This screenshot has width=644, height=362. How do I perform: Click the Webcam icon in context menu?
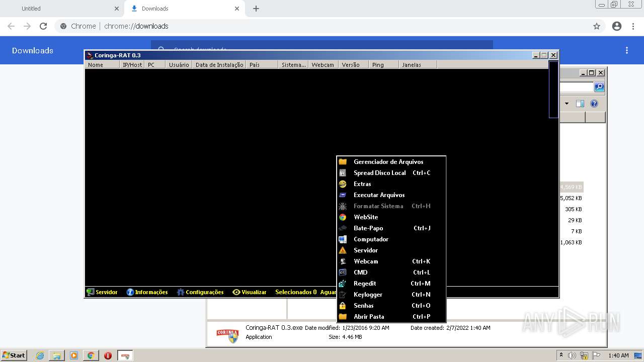[343, 261]
